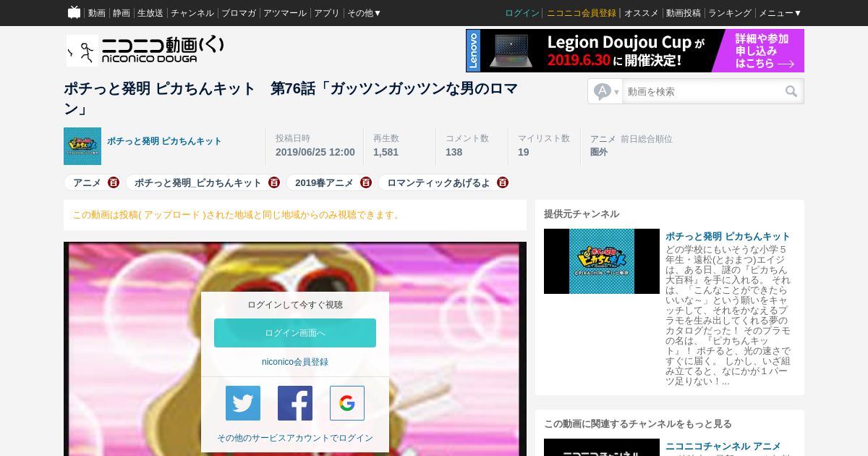
Task: Open the niconico douga logo home link
Action: [145, 50]
